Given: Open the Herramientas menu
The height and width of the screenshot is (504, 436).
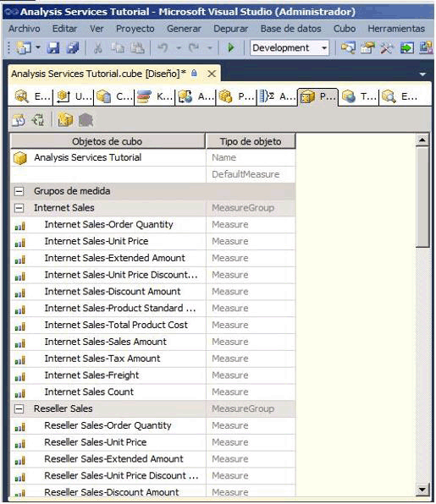Looking at the screenshot, I should (396, 29).
